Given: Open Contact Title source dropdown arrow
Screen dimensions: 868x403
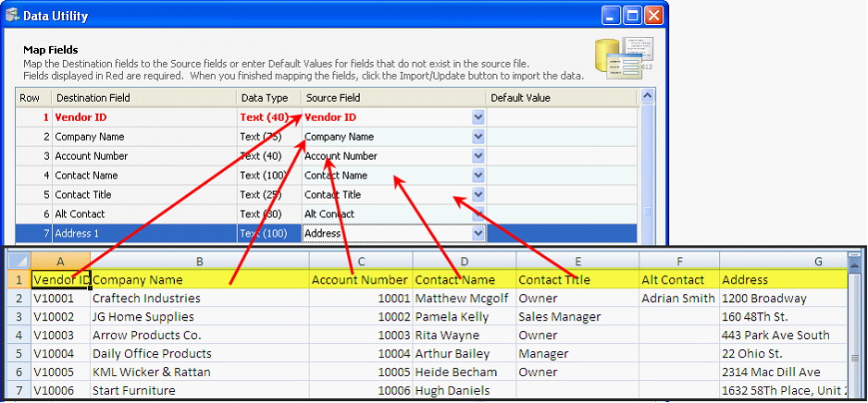Looking at the screenshot, I should [x=478, y=195].
